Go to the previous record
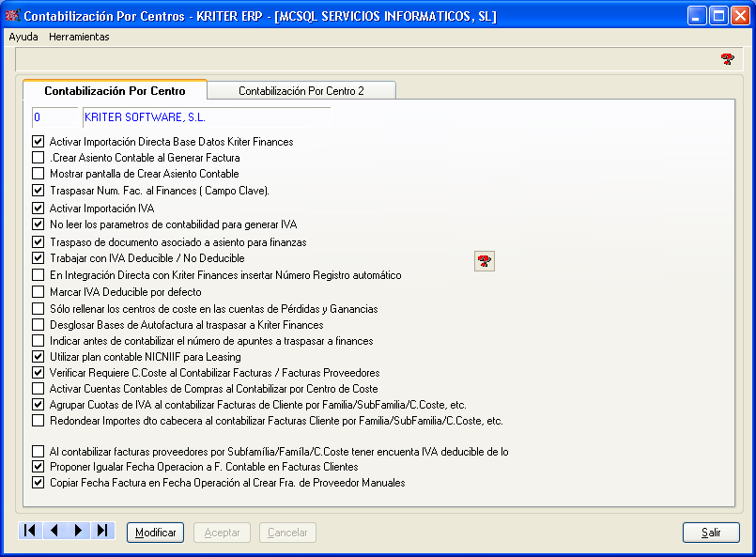The width and height of the screenshot is (756, 557). click(54, 531)
